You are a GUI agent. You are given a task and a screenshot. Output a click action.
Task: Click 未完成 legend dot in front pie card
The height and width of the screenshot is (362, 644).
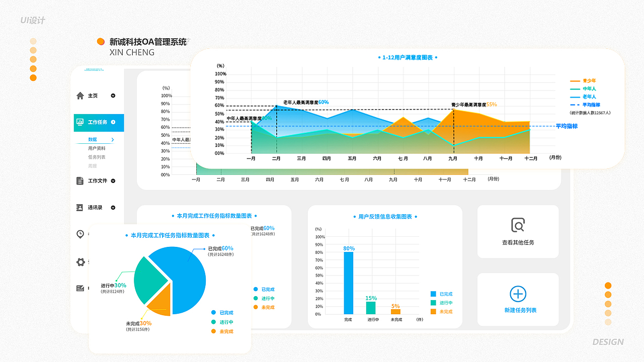pyautogui.click(x=213, y=331)
